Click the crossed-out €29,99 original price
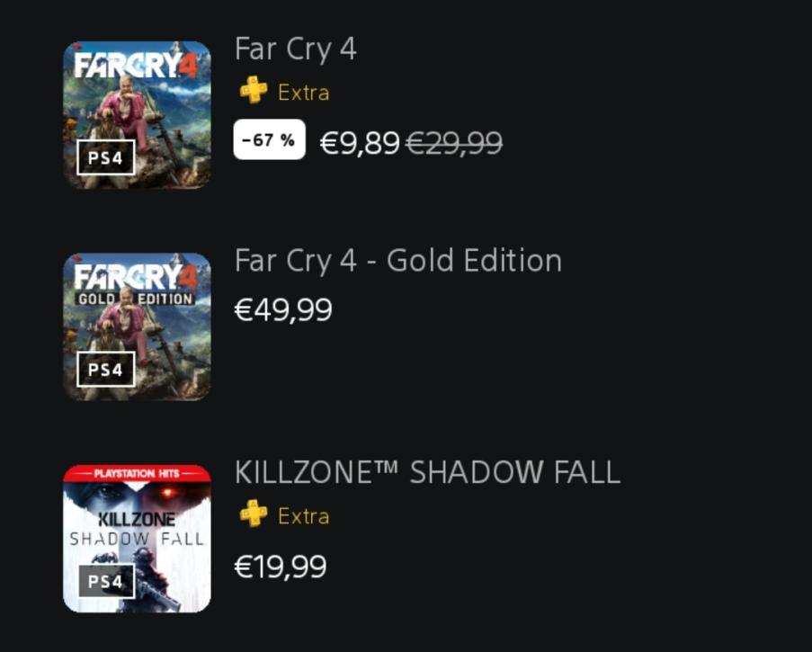The width and height of the screenshot is (812, 652). [x=454, y=142]
